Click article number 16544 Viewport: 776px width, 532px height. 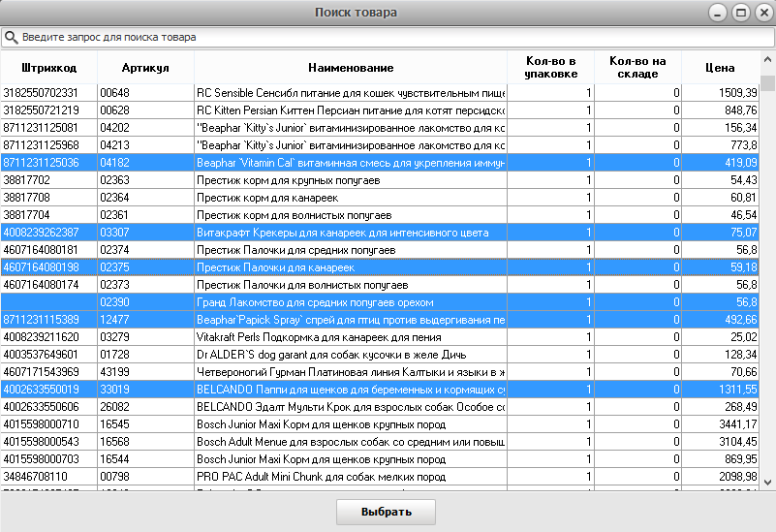click(115, 459)
